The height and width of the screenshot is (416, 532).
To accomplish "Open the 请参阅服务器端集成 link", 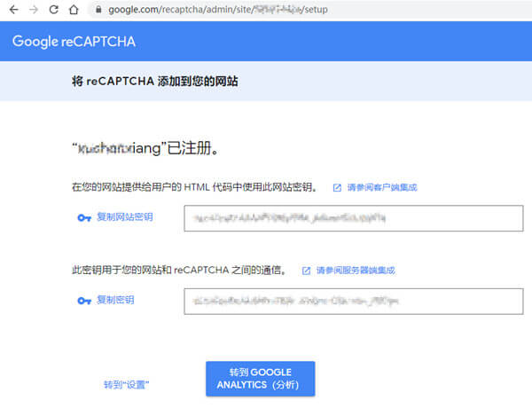I will [356, 271].
